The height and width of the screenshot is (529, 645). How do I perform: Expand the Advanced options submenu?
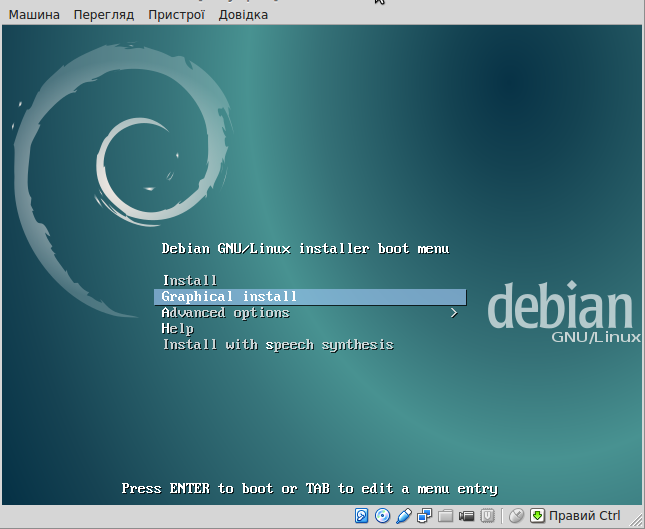(x=225, y=313)
